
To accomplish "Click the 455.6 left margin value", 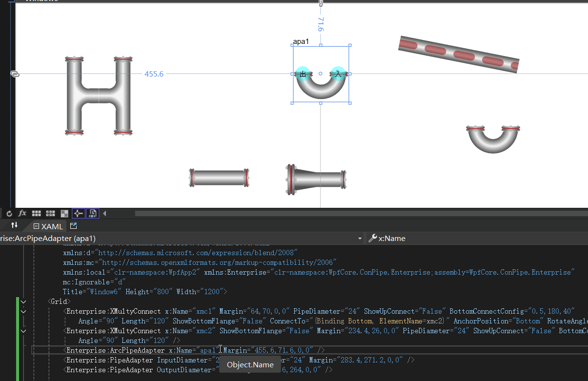I will point(154,74).
